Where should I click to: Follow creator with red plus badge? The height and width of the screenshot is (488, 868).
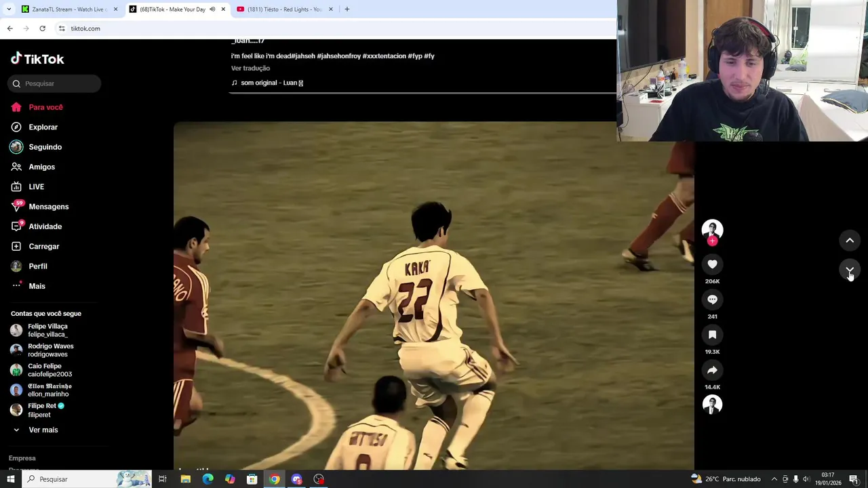click(712, 241)
